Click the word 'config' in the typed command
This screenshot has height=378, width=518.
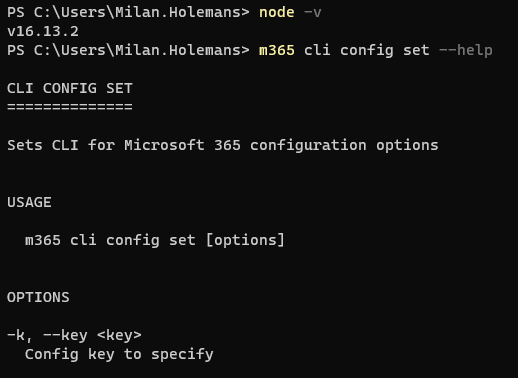[x=367, y=51]
